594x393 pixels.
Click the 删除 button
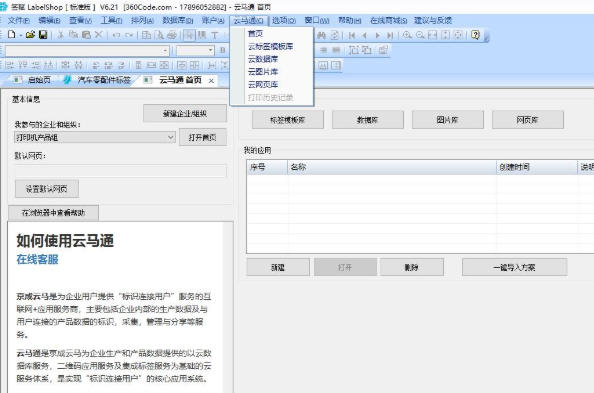(x=412, y=268)
